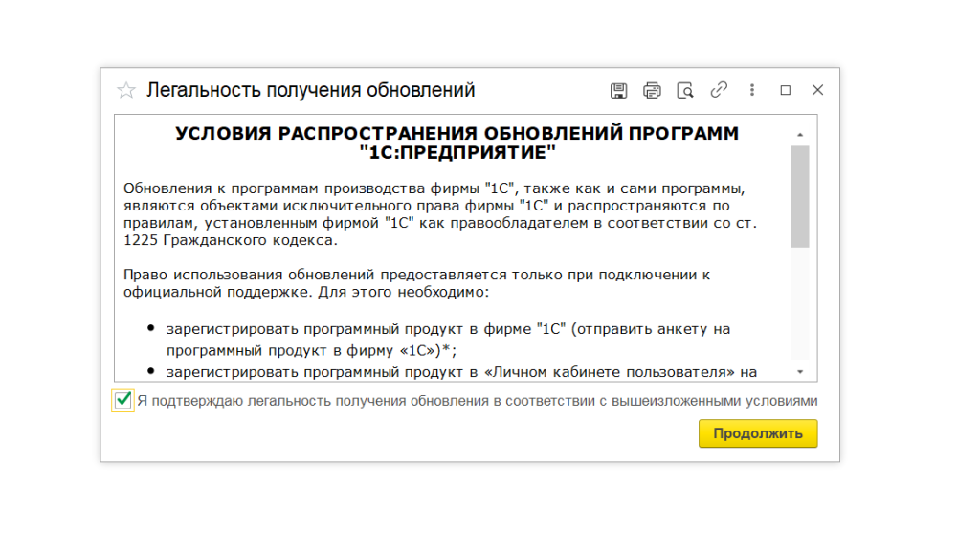Open the More actions three-dot menu

click(x=752, y=90)
